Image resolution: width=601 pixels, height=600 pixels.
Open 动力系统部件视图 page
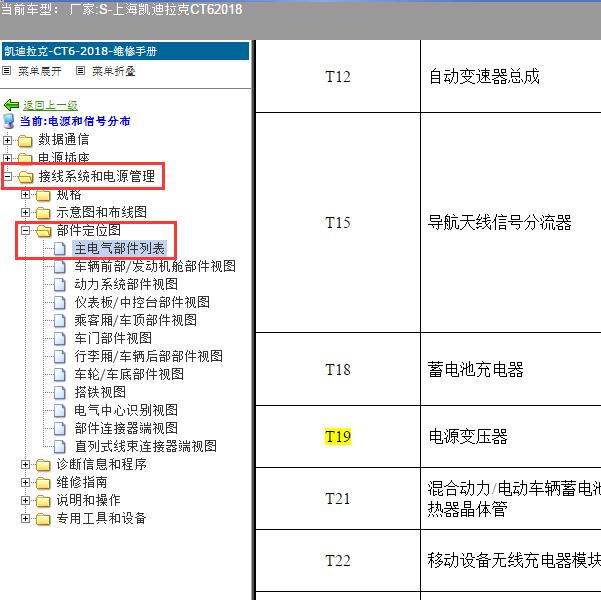point(126,284)
